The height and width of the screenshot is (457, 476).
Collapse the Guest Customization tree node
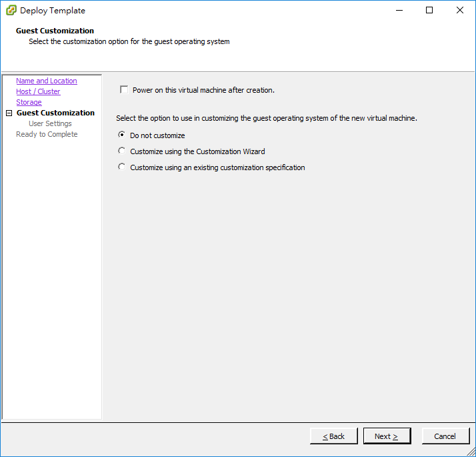tap(9, 113)
